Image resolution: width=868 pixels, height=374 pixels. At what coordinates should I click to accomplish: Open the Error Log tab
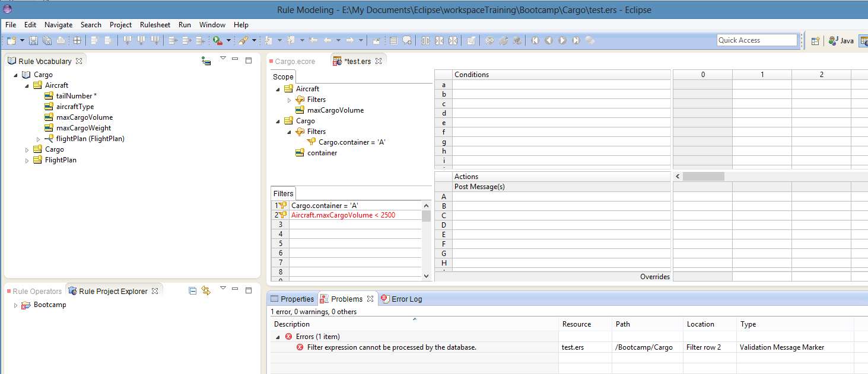[402, 299]
